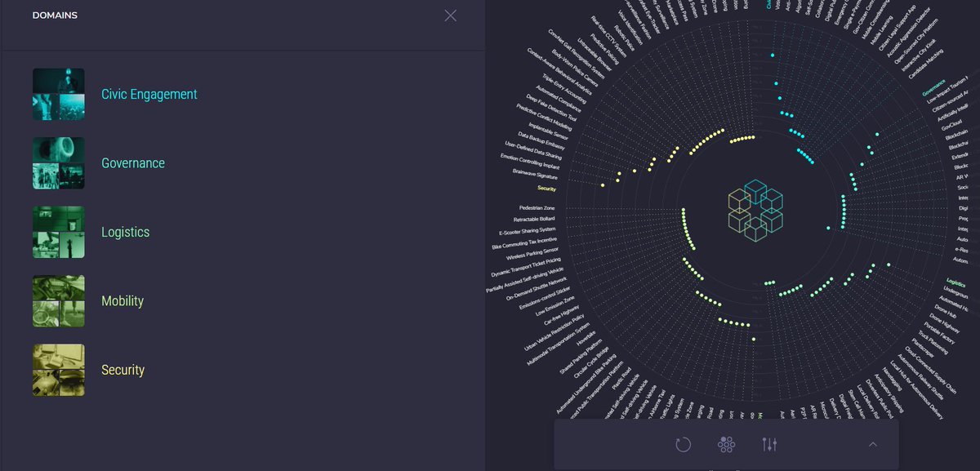Screen dimensions: 980x471
Task: Click the Civic Engagement thumbnail image
Action: pos(58,94)
